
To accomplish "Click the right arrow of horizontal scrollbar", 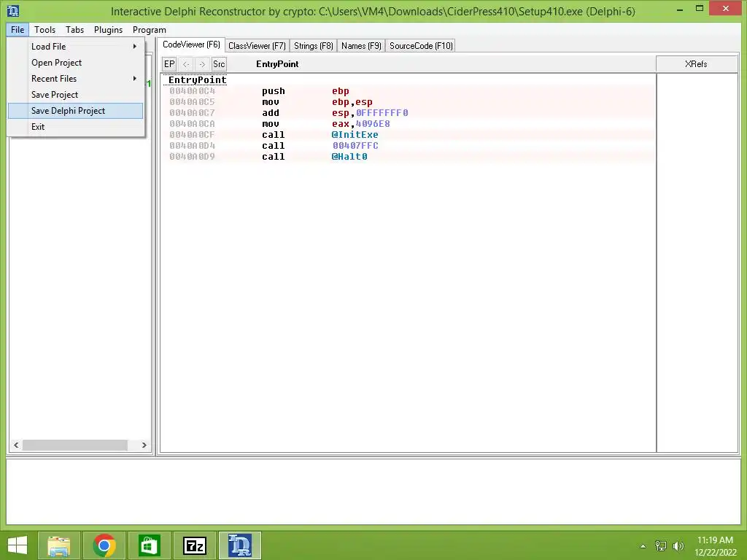I will point(144,445).
